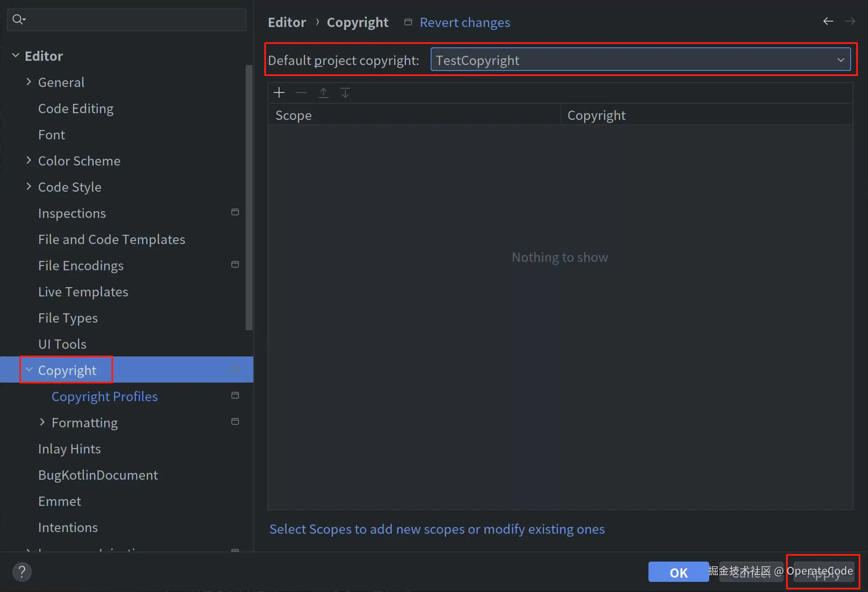
Task: Collapse the Editor section
Action: coord(16,55)
